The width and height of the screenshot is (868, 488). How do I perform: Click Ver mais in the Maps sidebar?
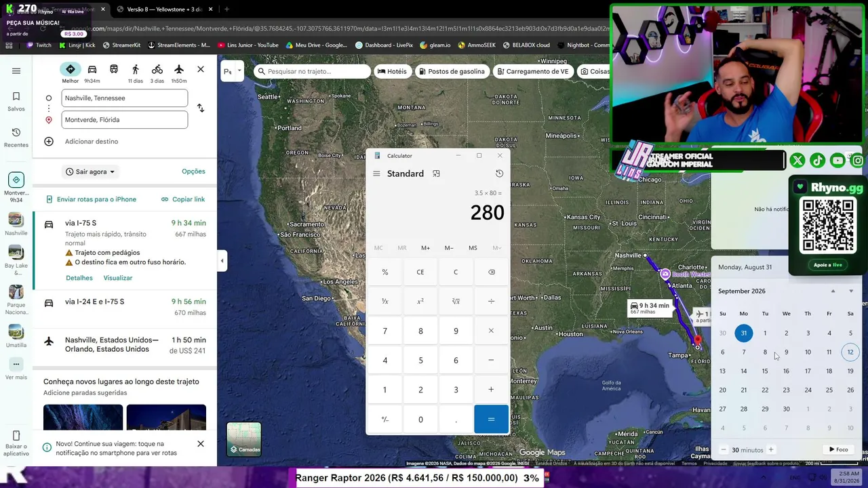(x=16, y=369)
